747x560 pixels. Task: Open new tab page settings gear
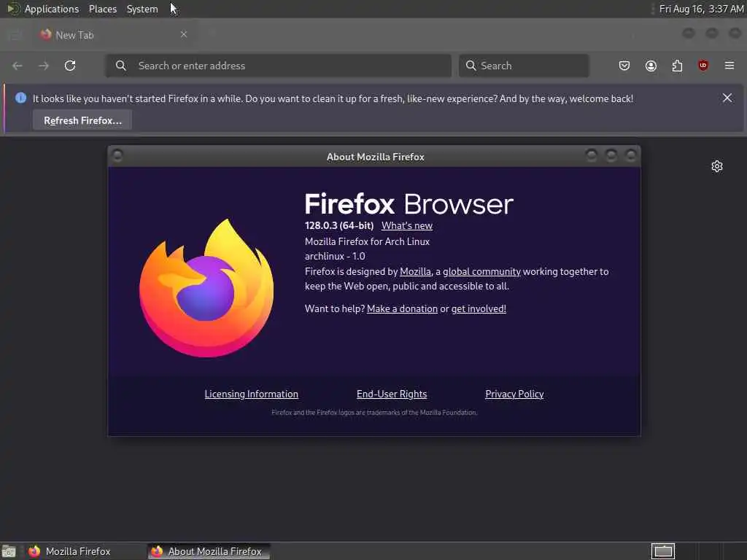[717, 166]
